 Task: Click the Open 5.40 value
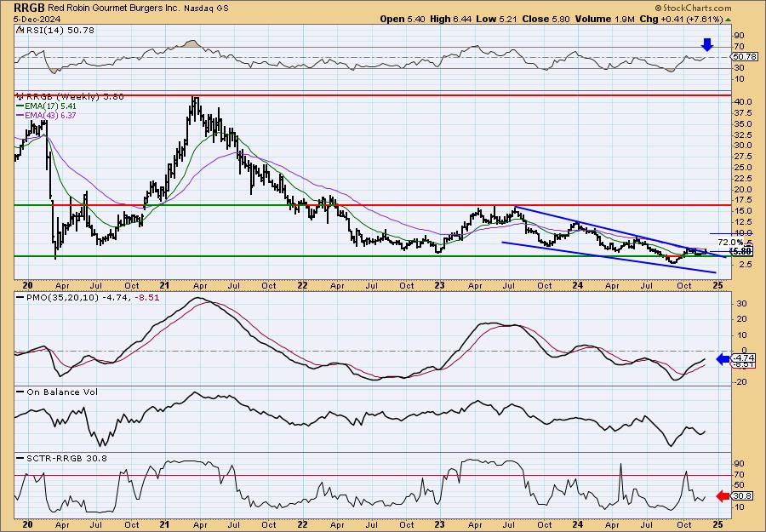(403, 19)
